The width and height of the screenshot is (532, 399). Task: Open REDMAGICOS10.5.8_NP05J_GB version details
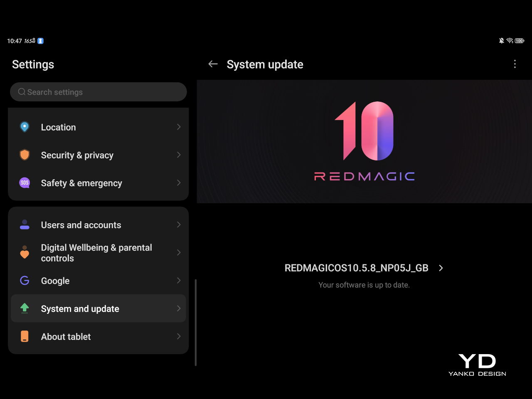tap(356, 268)
